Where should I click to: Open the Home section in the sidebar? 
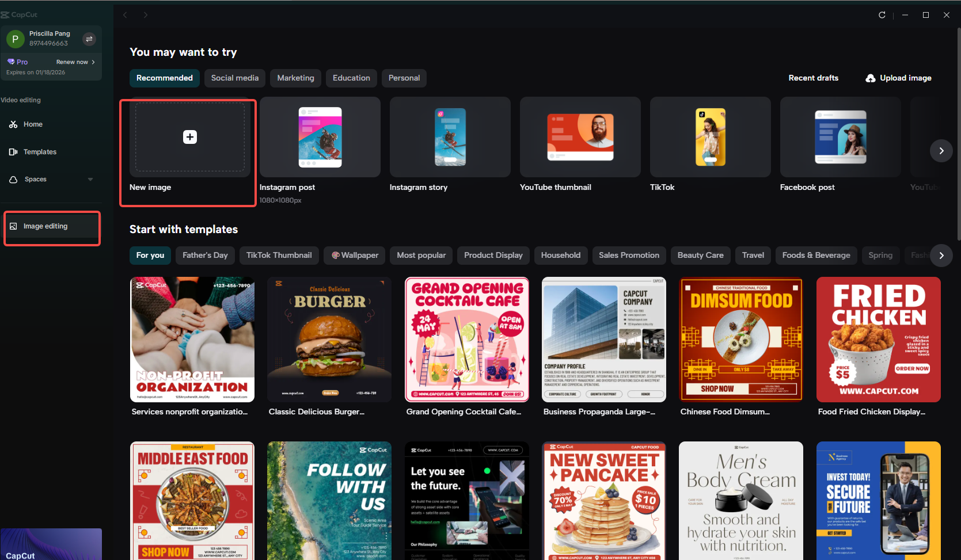pyautogui.click(x=33, y=124)
